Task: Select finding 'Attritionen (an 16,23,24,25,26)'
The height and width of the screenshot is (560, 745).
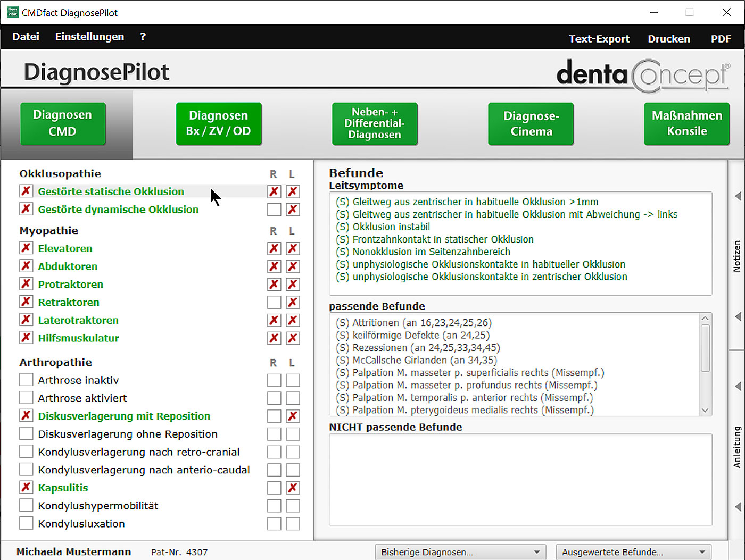Action: point(413,323)
